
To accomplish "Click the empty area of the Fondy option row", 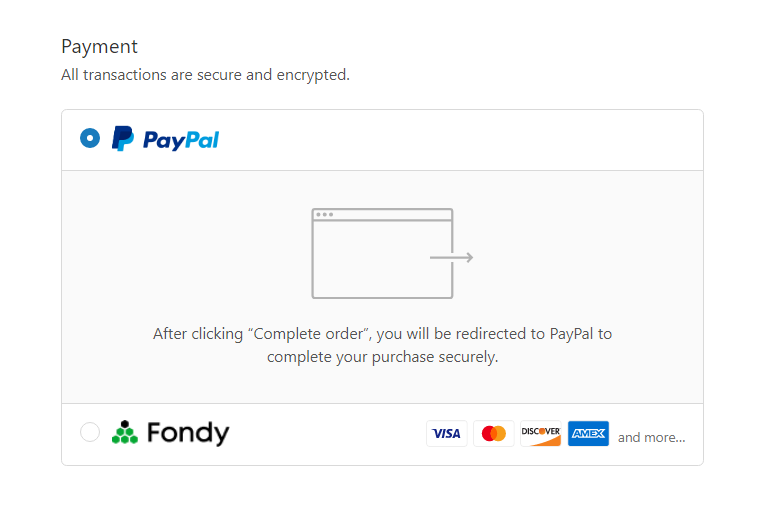I will pyautogui.click(x=327, y=435).
